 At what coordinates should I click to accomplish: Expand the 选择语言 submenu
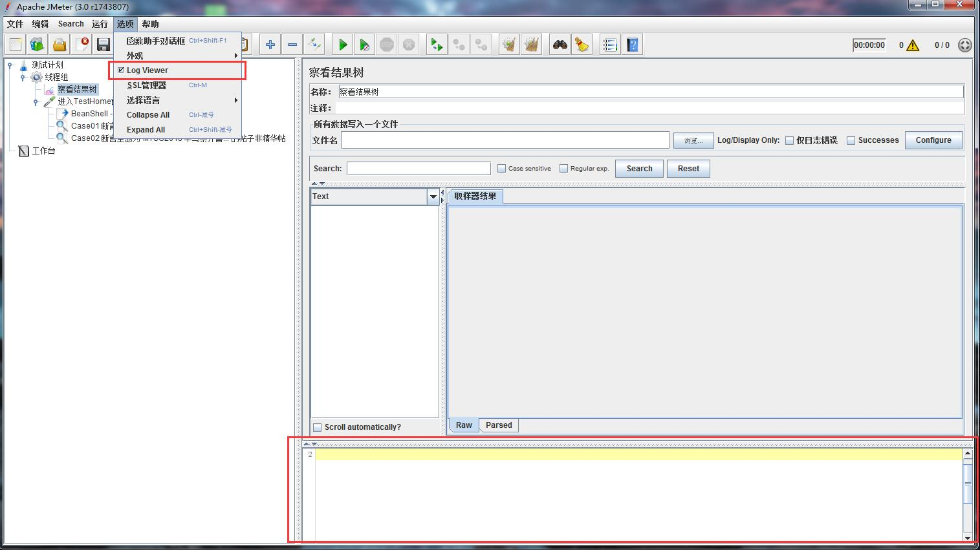(x=177, y=100)
